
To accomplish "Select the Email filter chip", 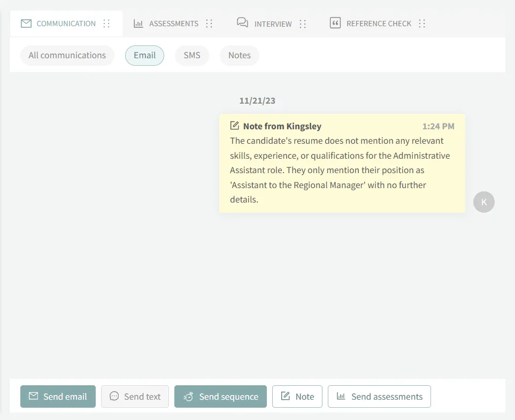I will coord(144,56).
